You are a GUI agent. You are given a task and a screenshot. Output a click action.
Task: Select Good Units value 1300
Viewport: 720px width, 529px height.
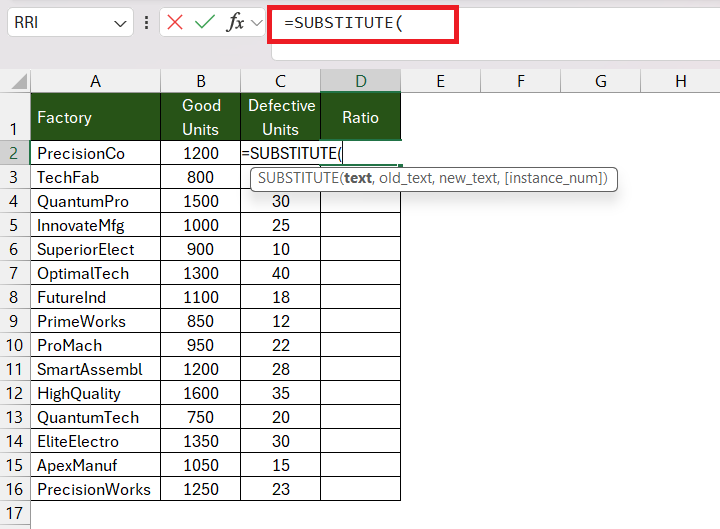201,273
